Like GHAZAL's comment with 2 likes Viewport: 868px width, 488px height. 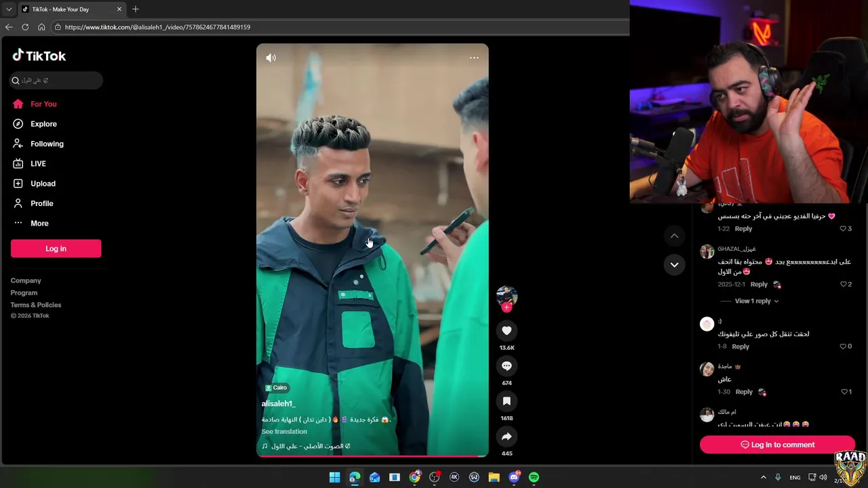tap(844, 285)
